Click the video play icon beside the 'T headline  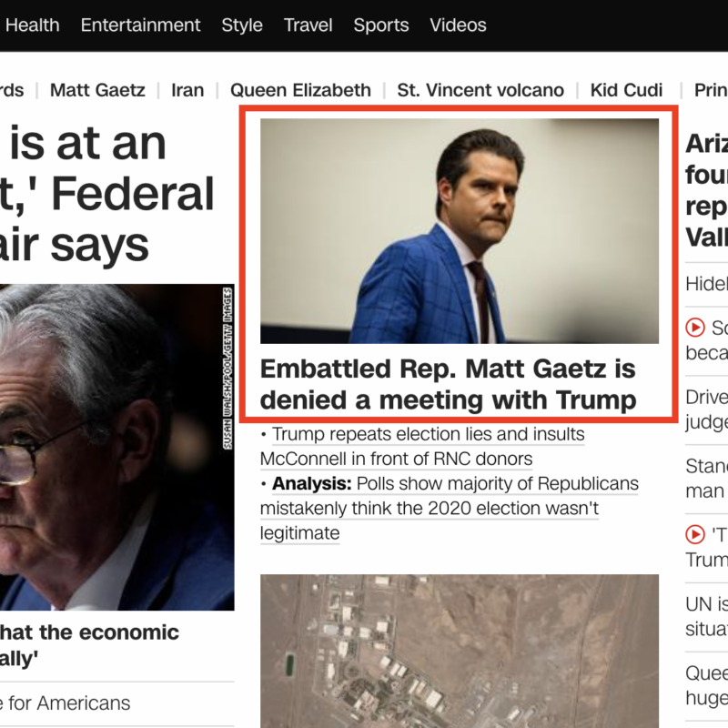click(x=695, y=534)
